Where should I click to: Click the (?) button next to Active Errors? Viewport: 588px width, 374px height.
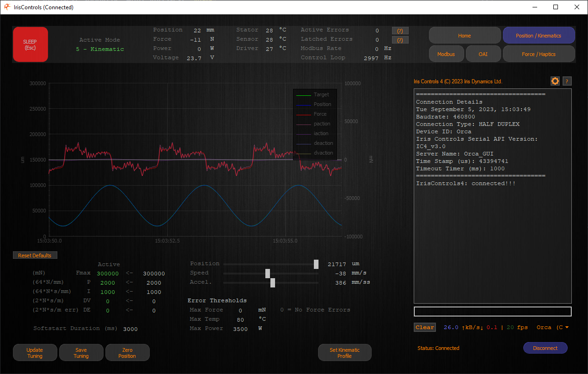tap(400, 31)
